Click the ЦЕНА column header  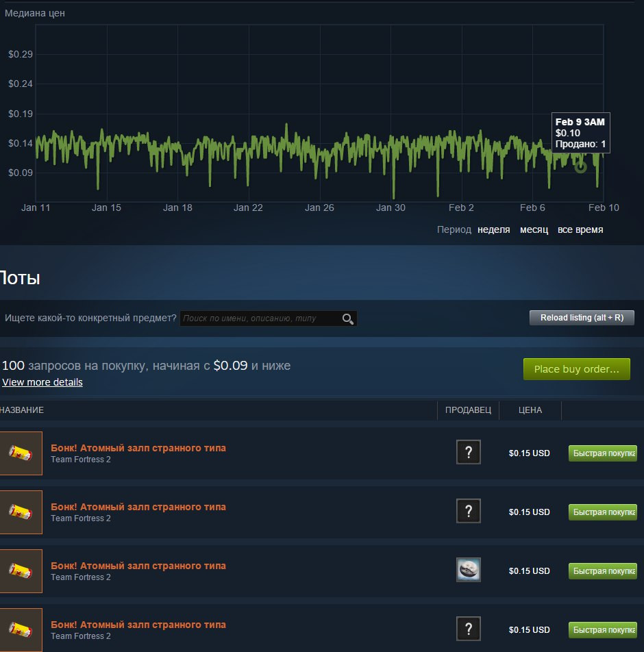pyautogui.click(x=530, y=410)
